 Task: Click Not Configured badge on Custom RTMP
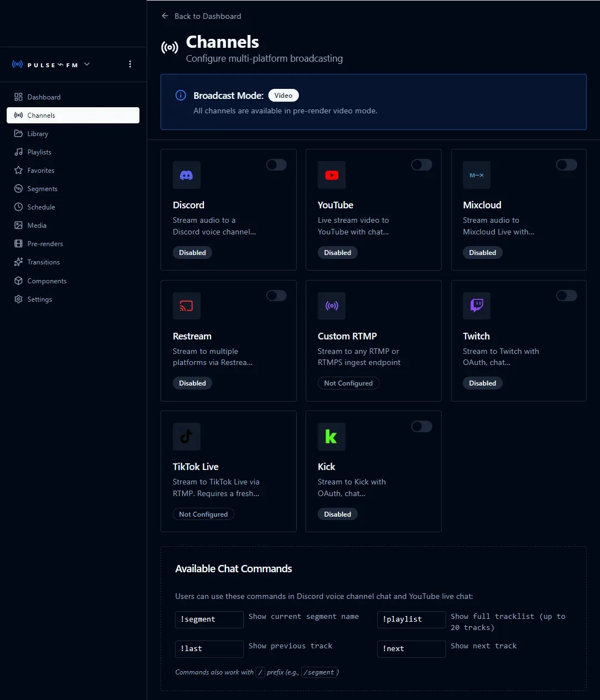(x=348, y=383)
